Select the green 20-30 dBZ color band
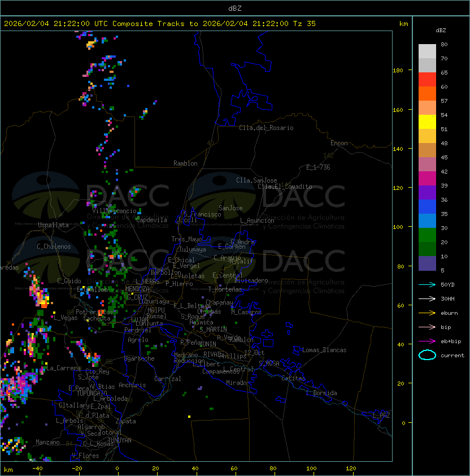 point(427,235)
